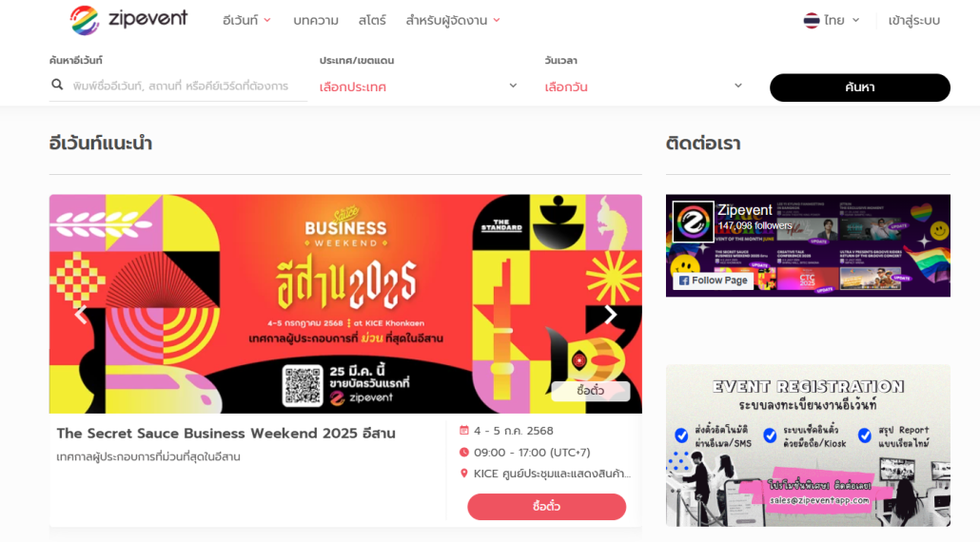The width and height of the screenshot is (980, 542).
Task: Open the เลือกวัน date dropdown
Action: point(644,87)
